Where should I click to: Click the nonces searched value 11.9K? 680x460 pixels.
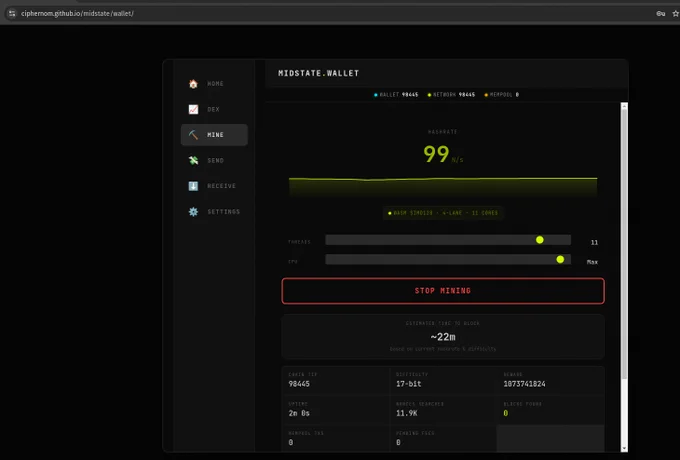tap(407, 413)
